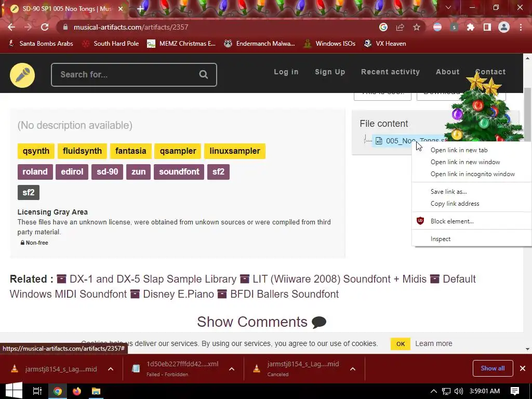
Task: Open cookie Learn more link
Action: coord(434,343)
